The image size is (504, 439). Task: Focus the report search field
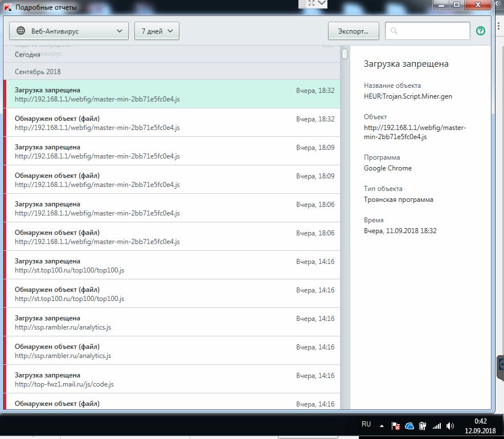[428, 31]
